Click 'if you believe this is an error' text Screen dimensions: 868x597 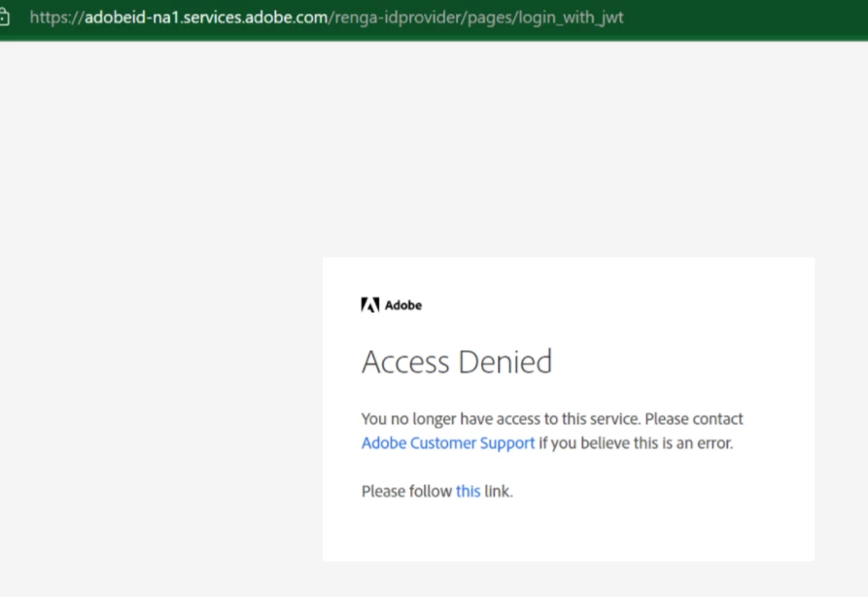click(x=636, y=443)
